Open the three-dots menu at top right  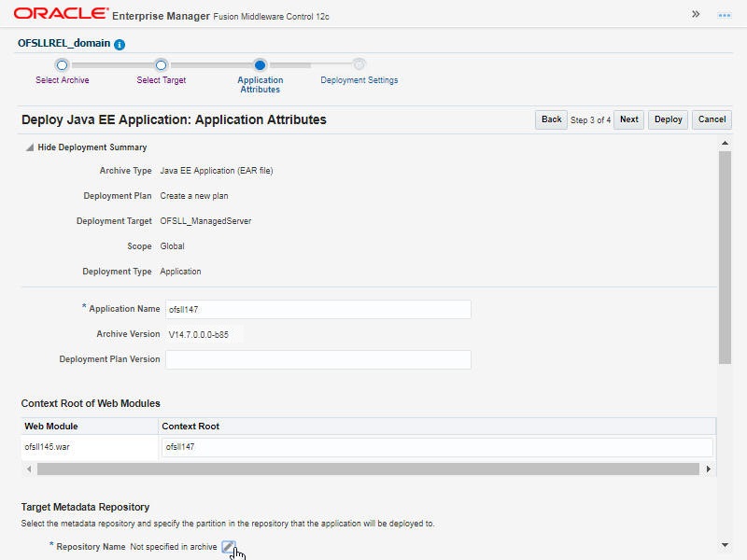pyautogui.click(x=725, y=15)
